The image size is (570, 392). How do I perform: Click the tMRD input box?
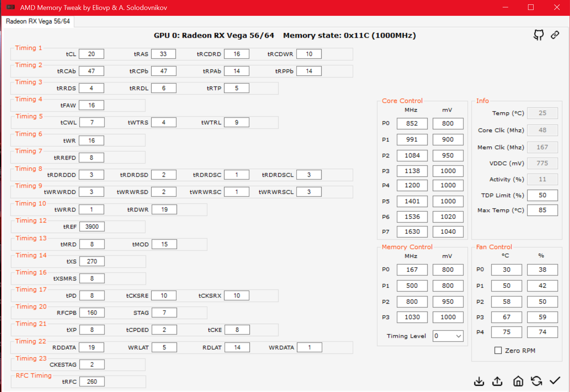92,244
